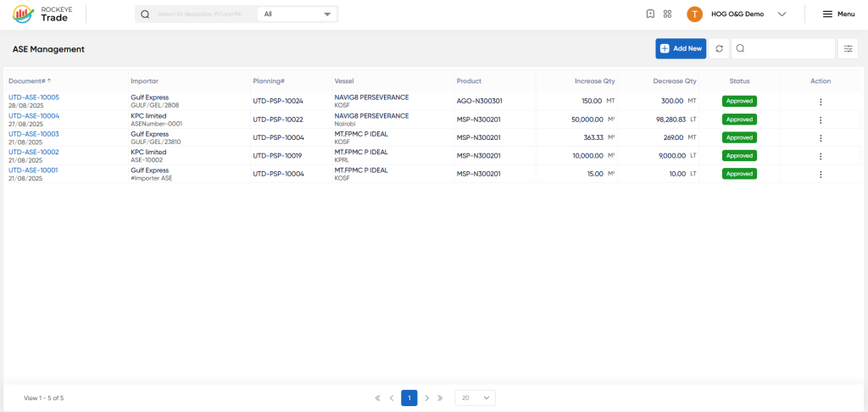Open the bookmark icon in header
The height and width of the screenshot is (412, 868).
pos(650,14)
